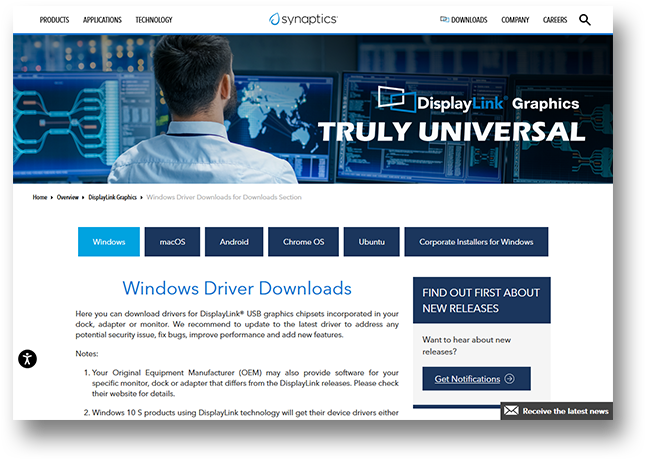Open the Applications menu
This screenshot has height=461, width=647.
(102, 20)
